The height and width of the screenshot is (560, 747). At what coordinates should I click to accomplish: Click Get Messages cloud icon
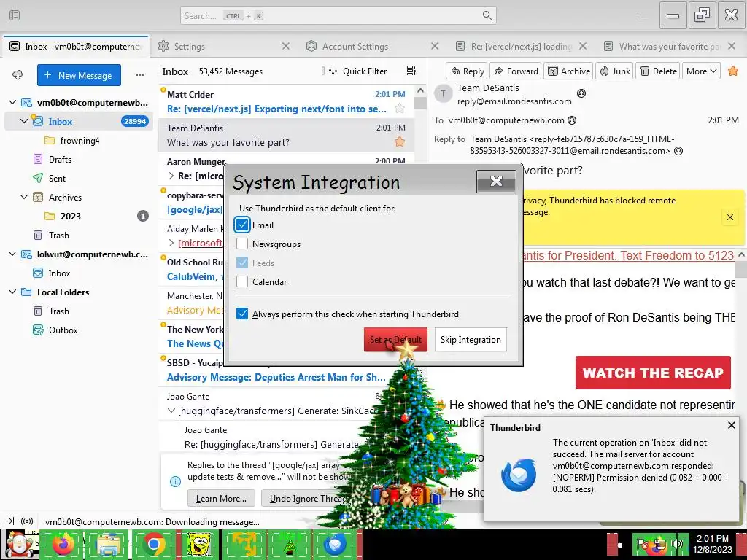coord(18,75)
